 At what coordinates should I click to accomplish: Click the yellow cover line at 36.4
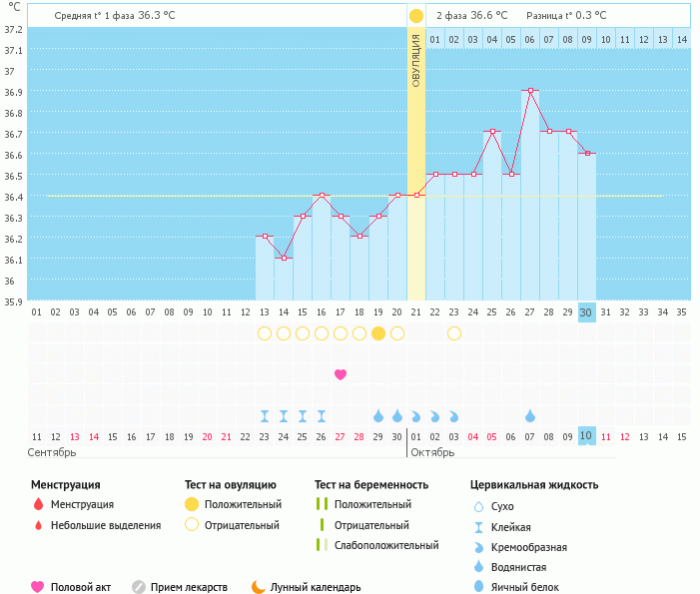(x=150, y=196)
